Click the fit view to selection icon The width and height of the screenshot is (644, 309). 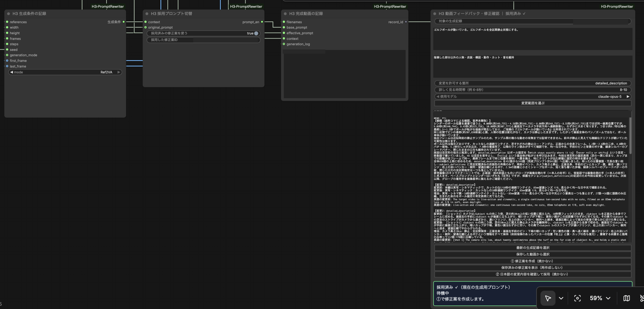point(577,298)
